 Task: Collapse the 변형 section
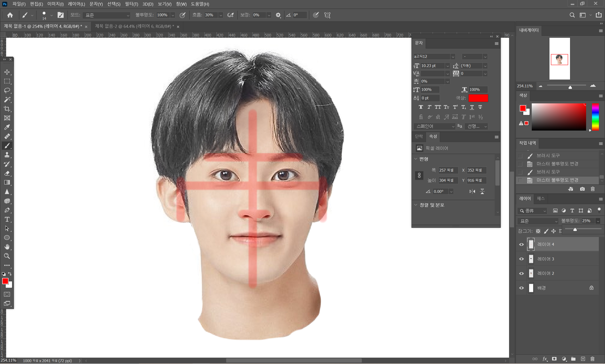point(416,159)
